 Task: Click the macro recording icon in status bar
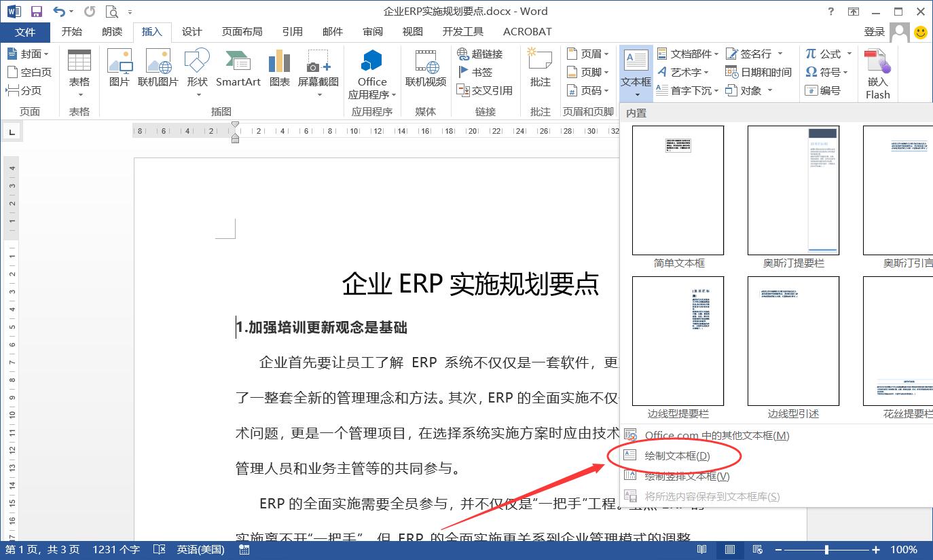[x=244, y=550]
